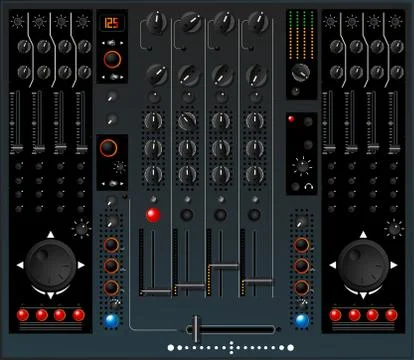Click the up arrow above left jog wheel
This screenshot has width=414, height=360.
point(50,235)
